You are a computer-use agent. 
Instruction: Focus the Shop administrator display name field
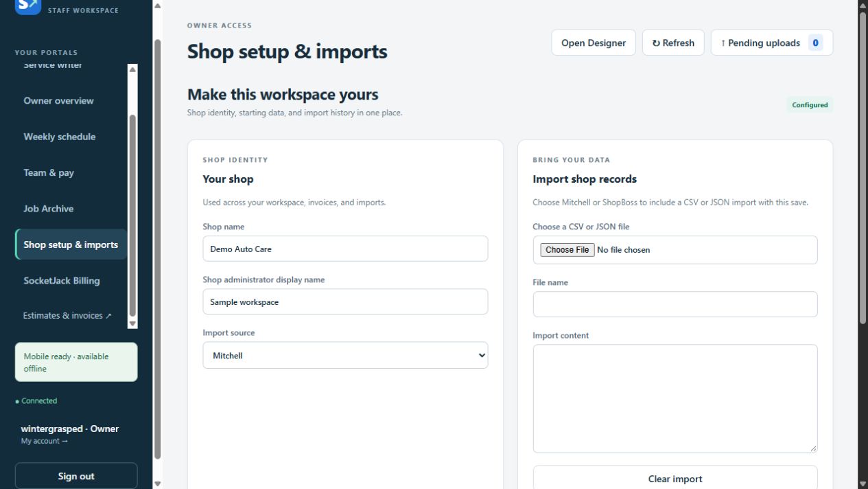tap(345, 302)
